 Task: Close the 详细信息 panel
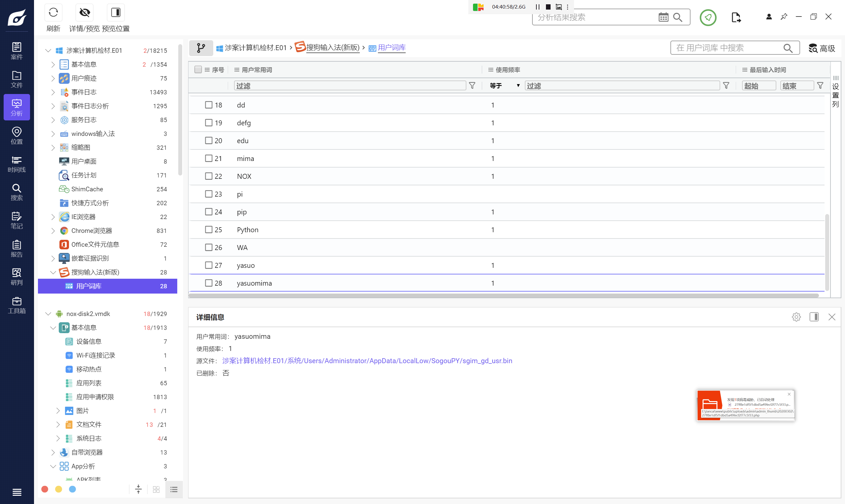832,317
